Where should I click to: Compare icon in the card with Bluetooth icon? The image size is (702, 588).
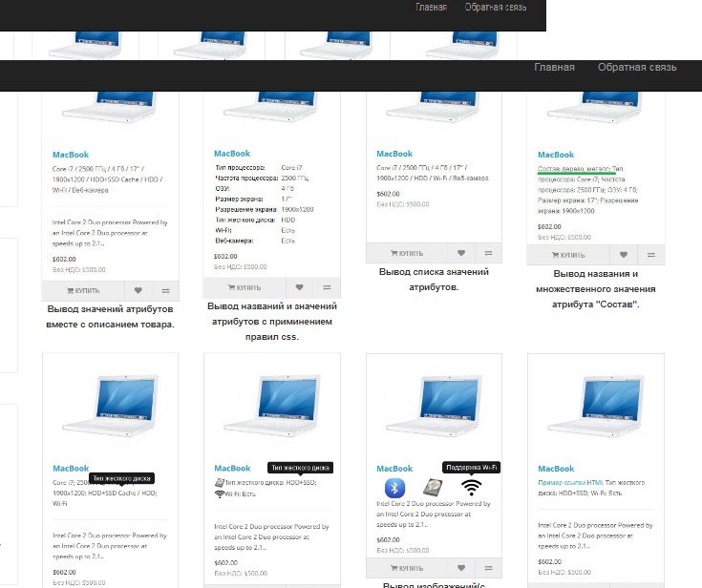488,568
